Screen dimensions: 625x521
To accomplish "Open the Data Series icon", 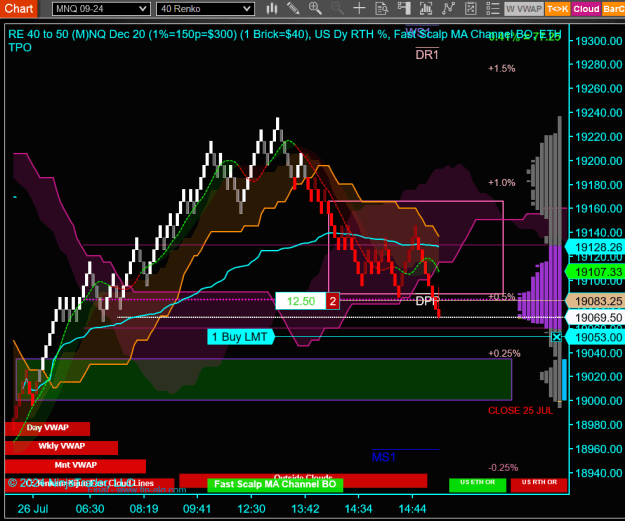I will click(x=426, y=8).
